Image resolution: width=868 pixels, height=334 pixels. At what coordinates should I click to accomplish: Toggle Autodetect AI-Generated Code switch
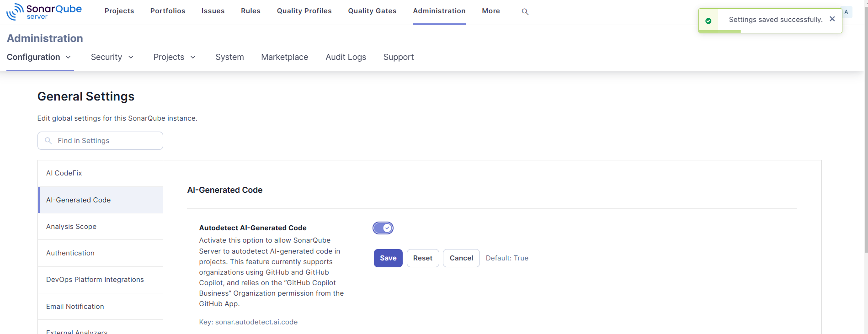pos(383,228)
